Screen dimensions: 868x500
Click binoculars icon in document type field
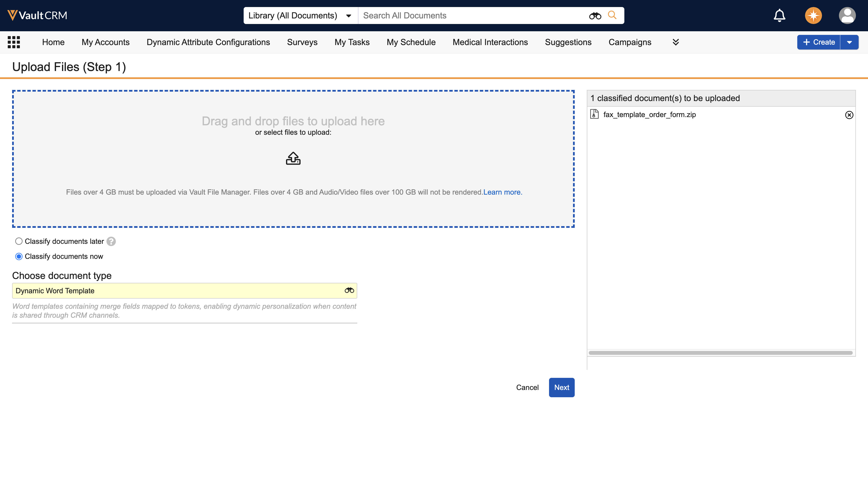tap(349, 291)
